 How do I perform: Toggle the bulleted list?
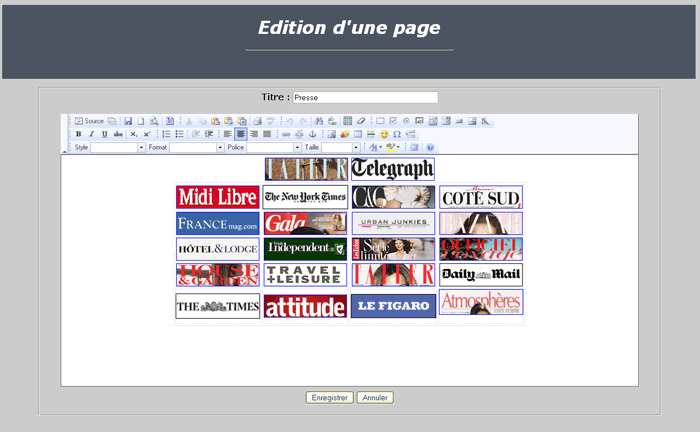pos(179,134)
